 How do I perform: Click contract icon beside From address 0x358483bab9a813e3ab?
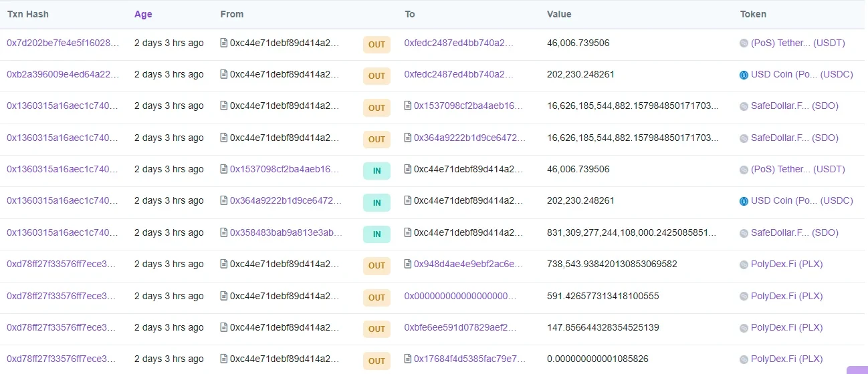coord(224,233)
